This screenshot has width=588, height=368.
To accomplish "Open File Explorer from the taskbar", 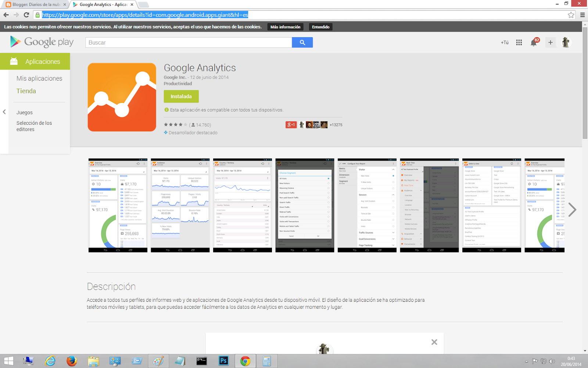I will tap(93, 361).
